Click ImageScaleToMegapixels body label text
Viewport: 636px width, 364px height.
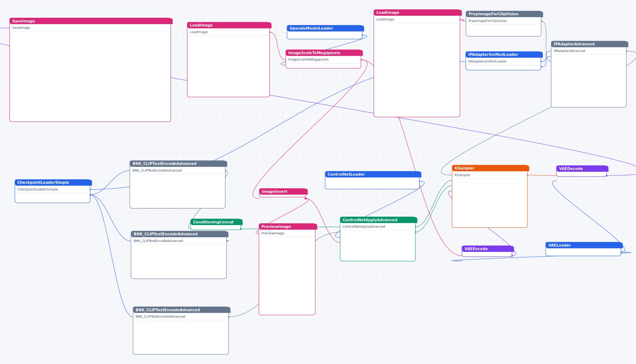click(x=308, y=59)
